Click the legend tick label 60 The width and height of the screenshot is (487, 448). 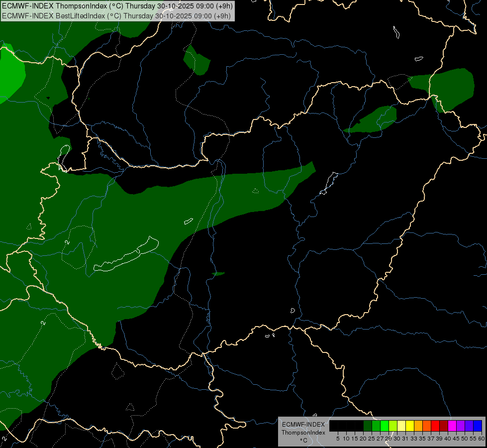click(482, 439)
